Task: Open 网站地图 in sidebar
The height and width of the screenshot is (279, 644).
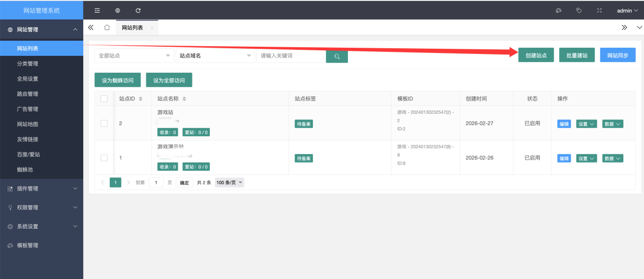Action: coord(42,124)
